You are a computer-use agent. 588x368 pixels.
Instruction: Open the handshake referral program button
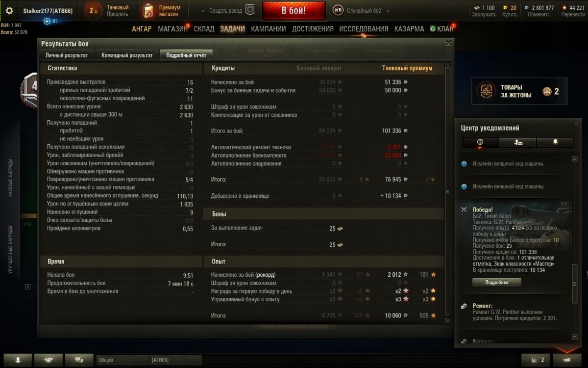pos(49,360)
